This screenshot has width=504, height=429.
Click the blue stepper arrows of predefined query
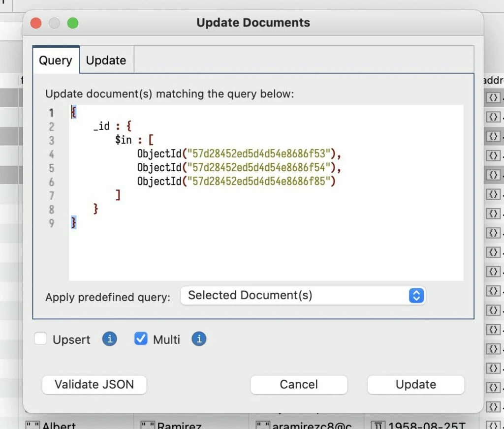coord(416,295)
